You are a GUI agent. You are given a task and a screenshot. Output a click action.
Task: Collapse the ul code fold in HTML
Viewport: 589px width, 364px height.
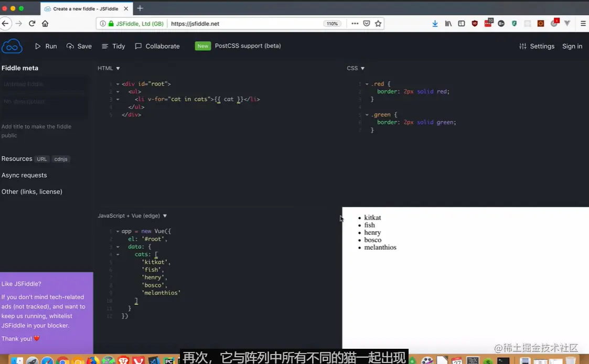pyautogui.click(x=117, y=92)
